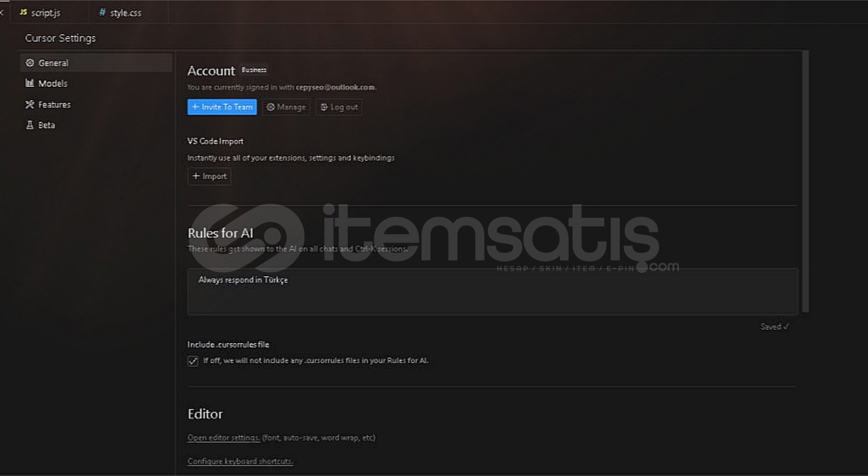Click the JS icon on script.js tab

[x=23, y=12]
